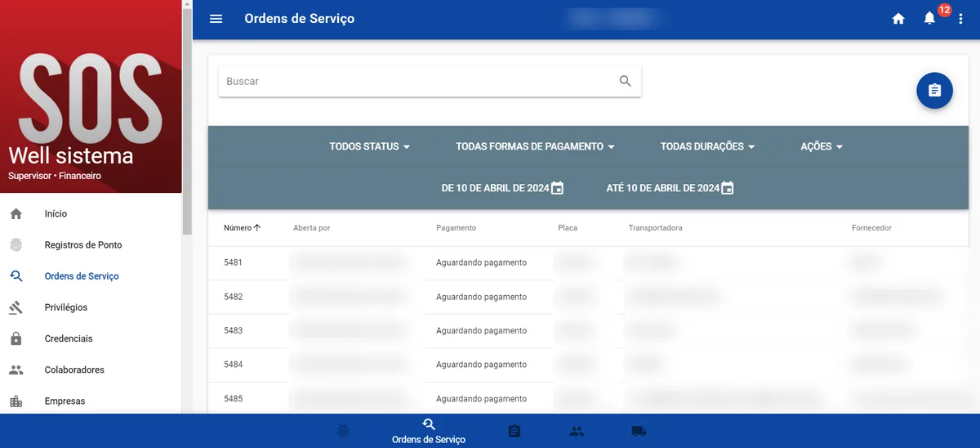Click the clipboard icon in bottom bar

point(514,431)
